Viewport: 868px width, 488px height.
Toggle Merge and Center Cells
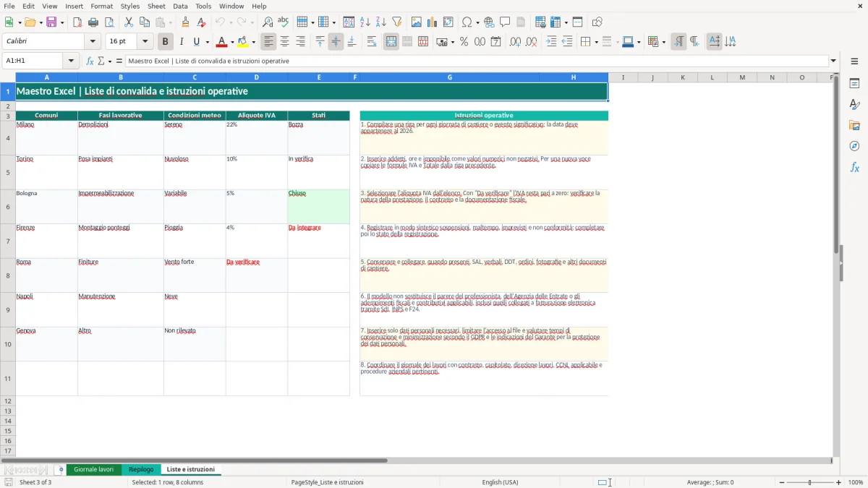(391, 42)
